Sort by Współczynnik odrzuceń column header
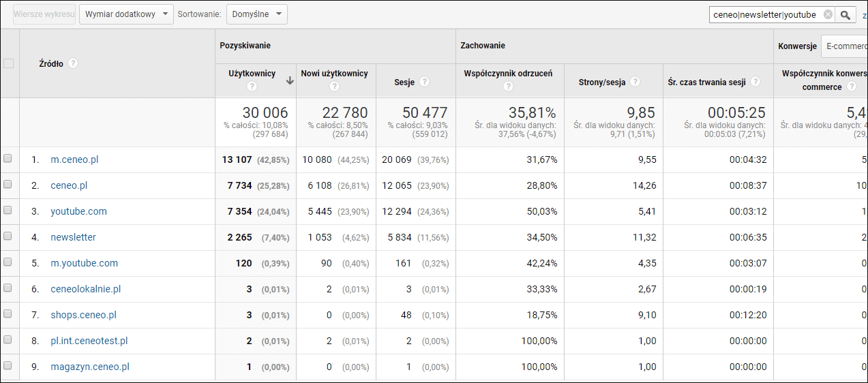 [508, 74]
